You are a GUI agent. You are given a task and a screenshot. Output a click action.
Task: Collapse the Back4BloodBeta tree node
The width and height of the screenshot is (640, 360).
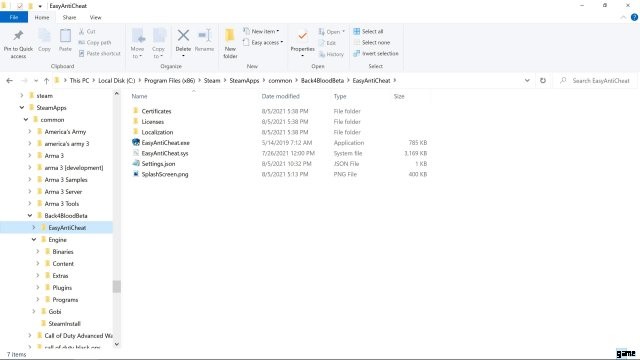(x=30, y=216)
